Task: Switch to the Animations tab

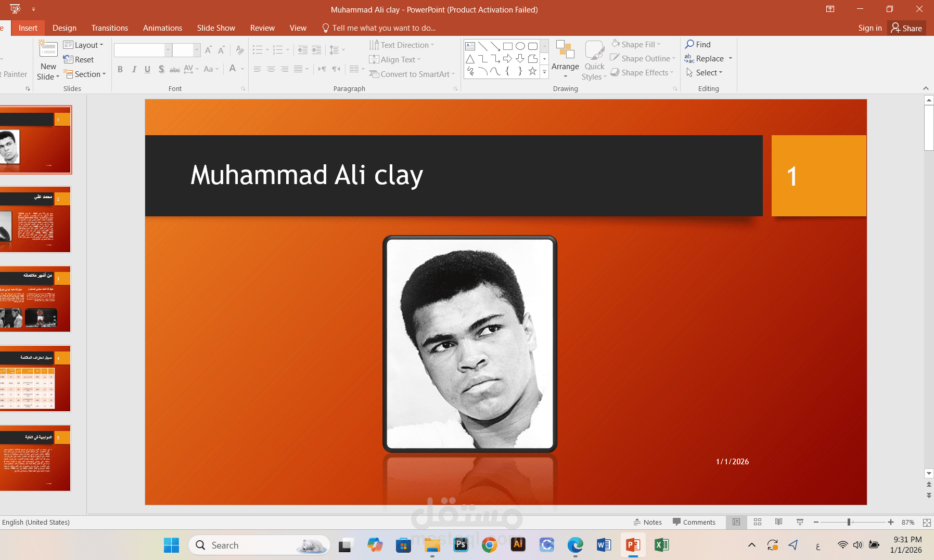Action: coord(162,28)
